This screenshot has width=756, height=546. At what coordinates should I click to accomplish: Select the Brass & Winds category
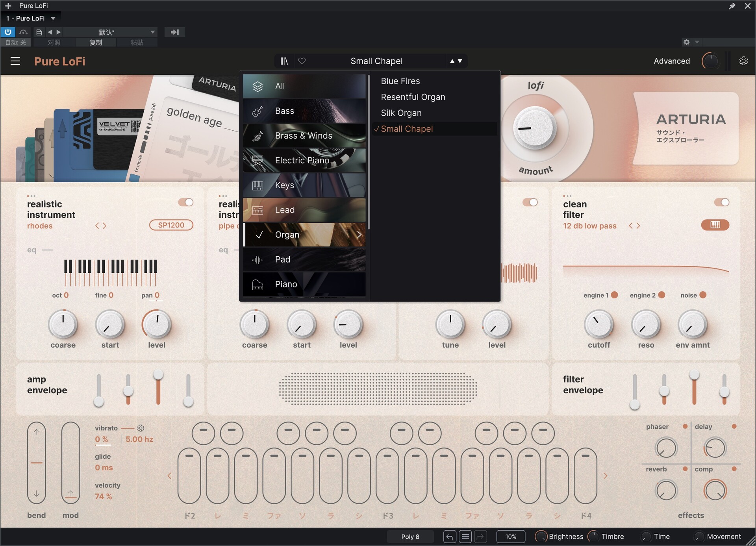pyautogui.click(x=304, y=136)
